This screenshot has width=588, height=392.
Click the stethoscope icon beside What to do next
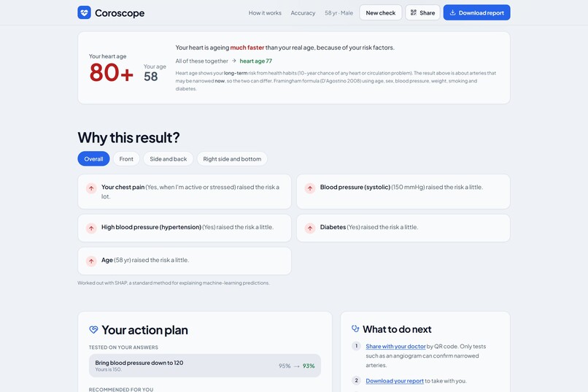click(355, 328)
